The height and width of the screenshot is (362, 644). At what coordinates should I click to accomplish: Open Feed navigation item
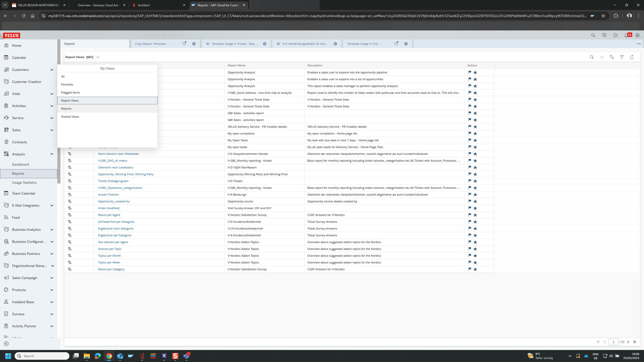tap(16, 217)
